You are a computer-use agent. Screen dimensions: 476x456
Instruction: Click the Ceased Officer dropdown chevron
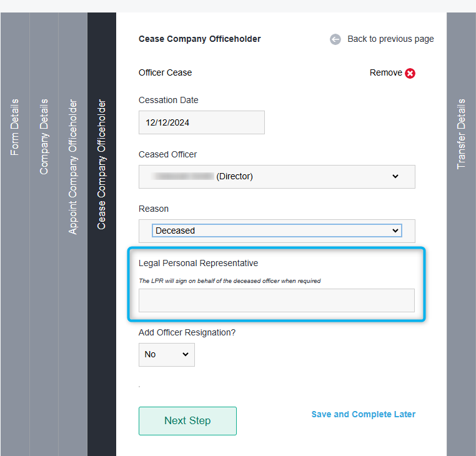(395, 176)
